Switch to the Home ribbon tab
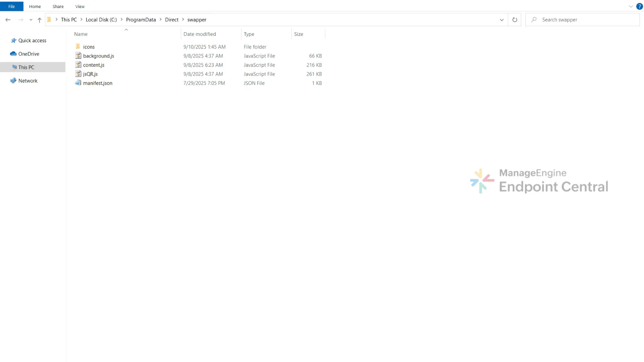Screen dimensions: 644x362 pyautogui.click(x=35, y=6)
